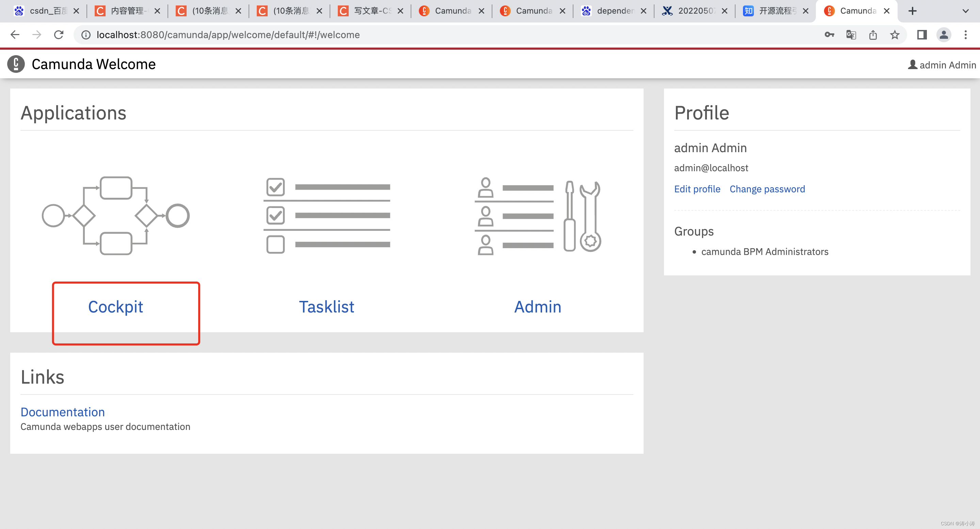Click the site info icon in the address bar
The width and height of the screenshot is (980, 529).
click(x=86, y=35)
